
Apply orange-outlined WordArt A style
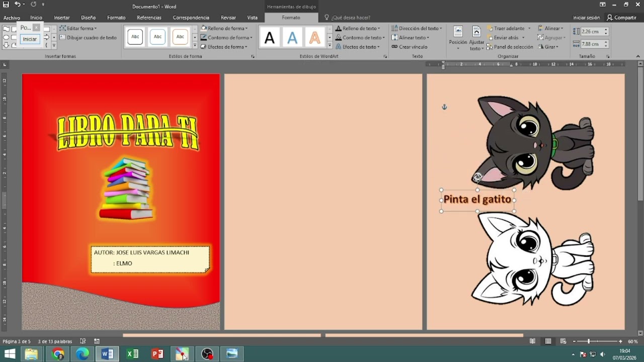[314, 37]
